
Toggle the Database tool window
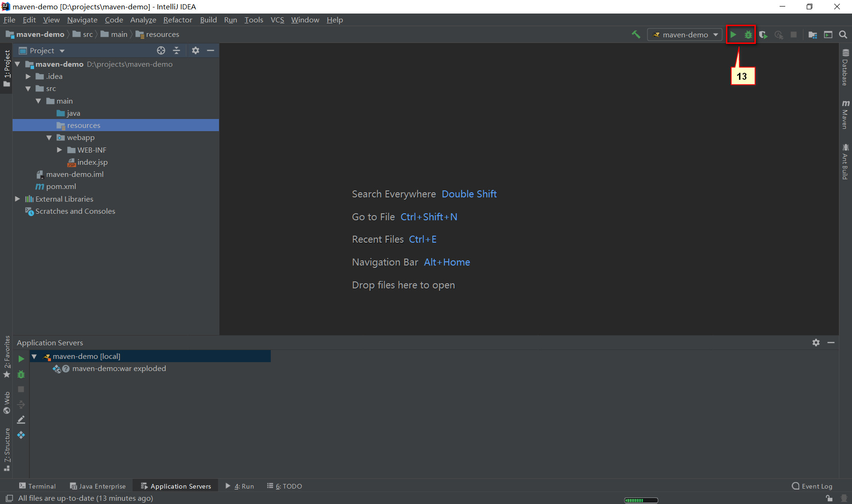[x=845, y=67]
